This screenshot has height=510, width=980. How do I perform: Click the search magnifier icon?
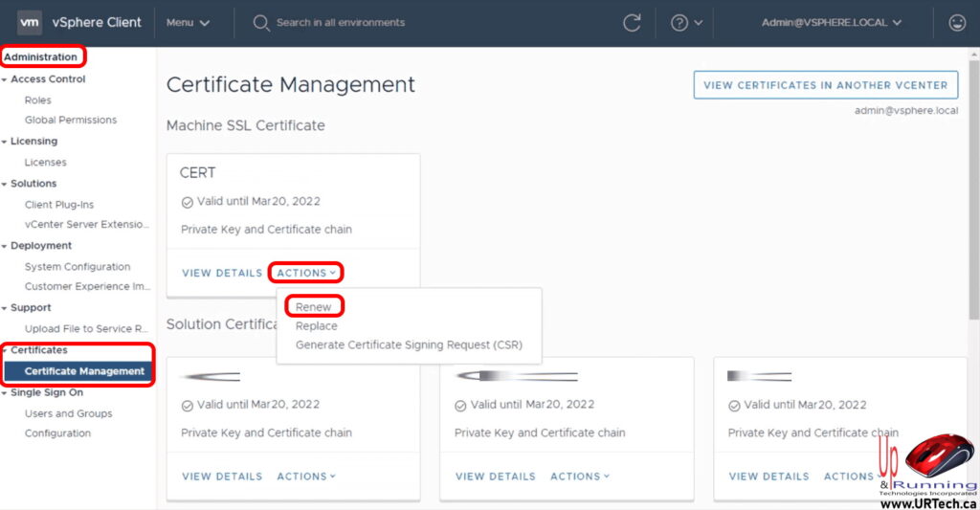click(x=261, y=23)
